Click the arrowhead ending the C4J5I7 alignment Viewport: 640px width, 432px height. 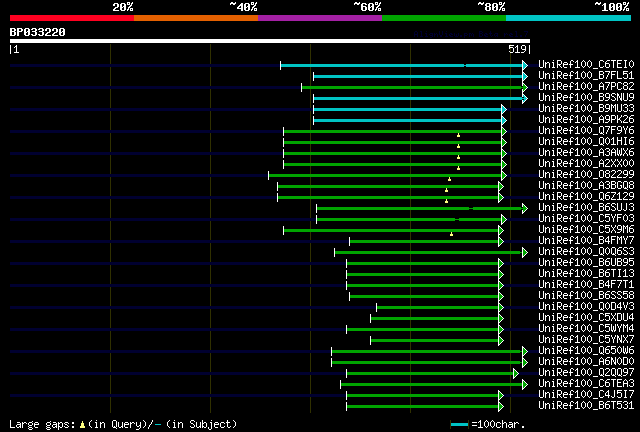tap(501, 396)
